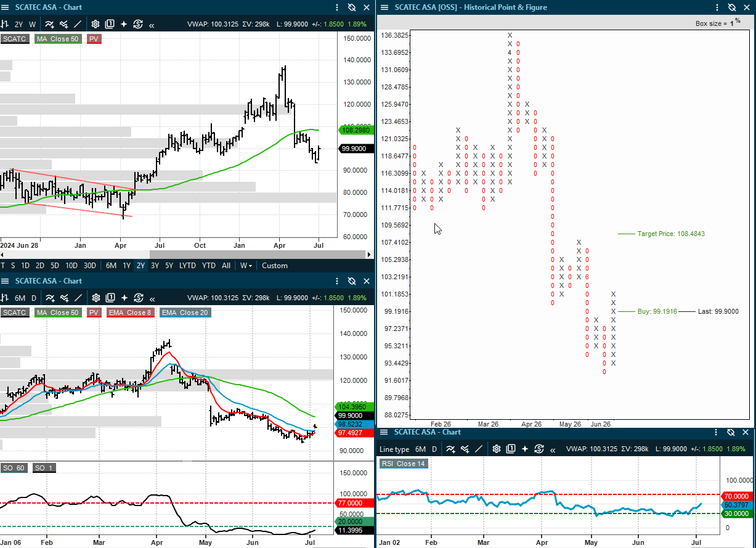The width and height of the screenshot is (756, 548).
Task: Toggle link icon in Point & Figure title bar
Action: pos(731,7)
